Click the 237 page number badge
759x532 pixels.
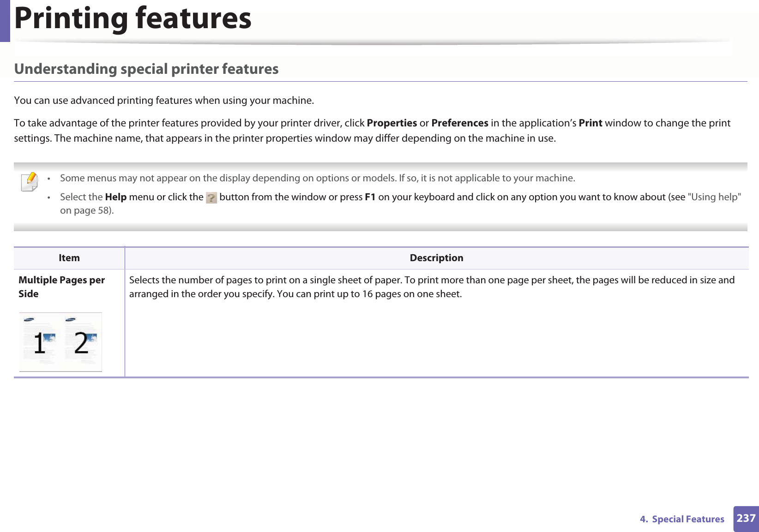click(746, 519)
